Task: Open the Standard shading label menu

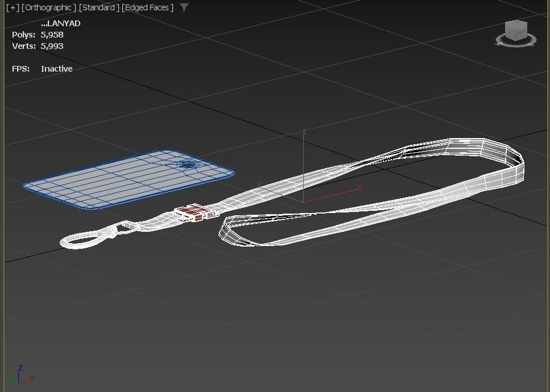Action: [x=99, y=7]
